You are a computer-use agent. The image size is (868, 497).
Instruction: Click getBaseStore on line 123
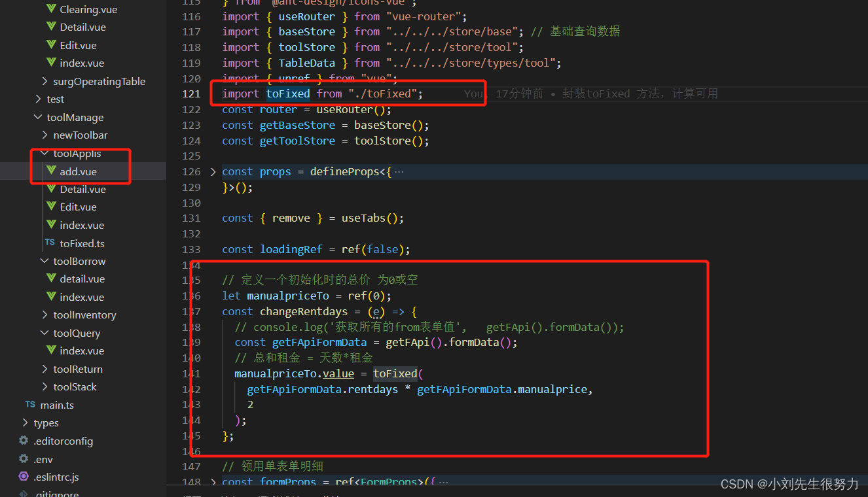point(297,125)
